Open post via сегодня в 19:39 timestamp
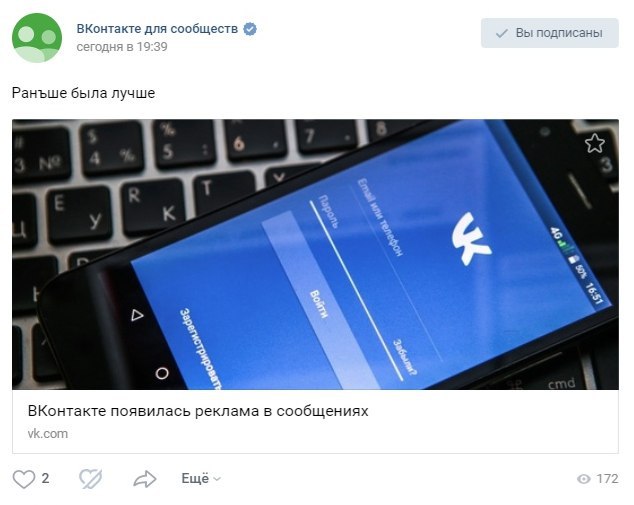Viewport: 634px width, 505px height. pos(122,47)
